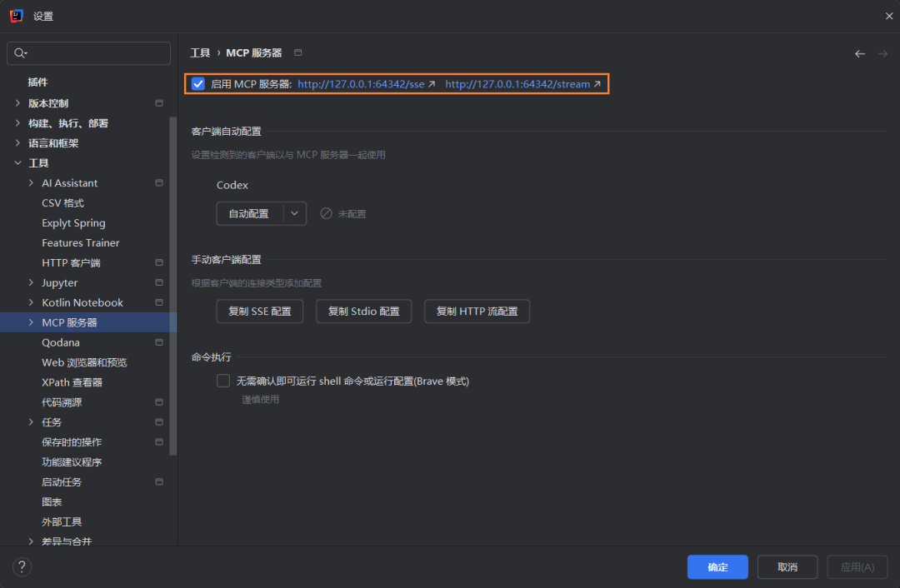Viewport: 900px width, 588px height.
Task: Open help with the question mark icon
Action: pos(22,567)
